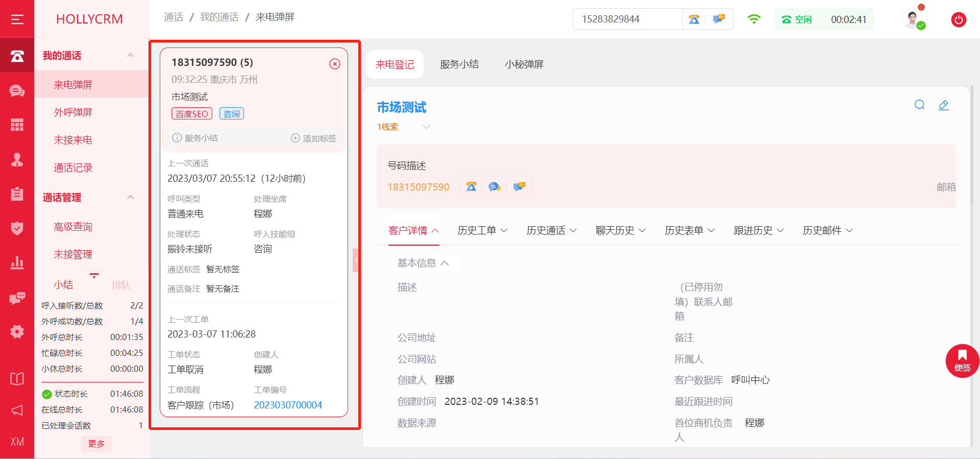
Task: Edit customer 市场测试 with pencil icon
Action: point(944,105)
